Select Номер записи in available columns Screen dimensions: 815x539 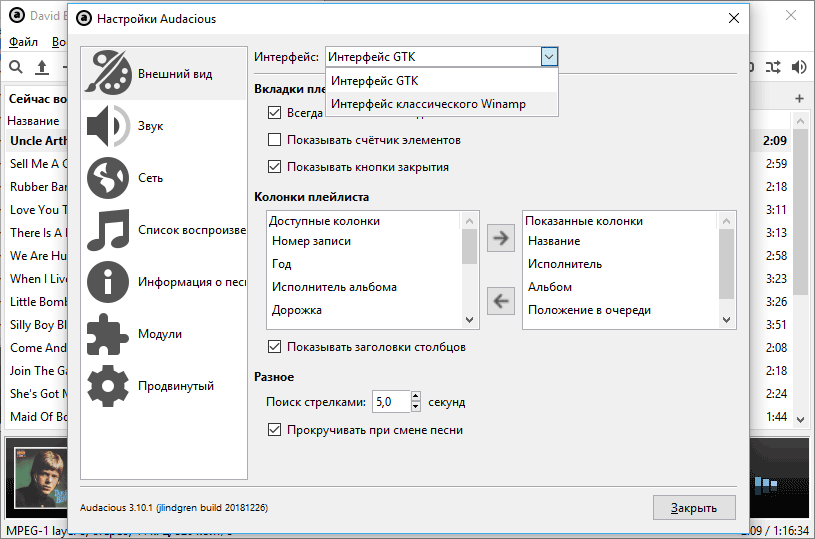(364, 241)
